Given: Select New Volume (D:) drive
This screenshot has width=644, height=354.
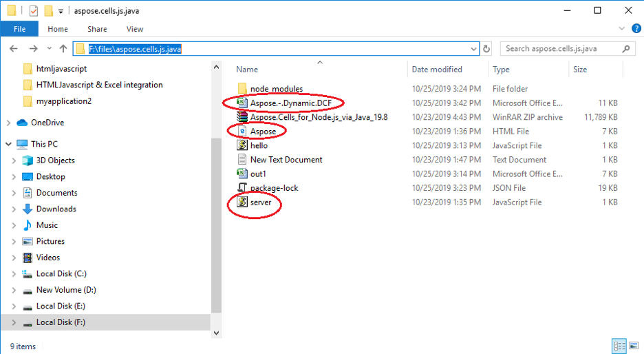Looking at the screenshot, I should point(66,290).
